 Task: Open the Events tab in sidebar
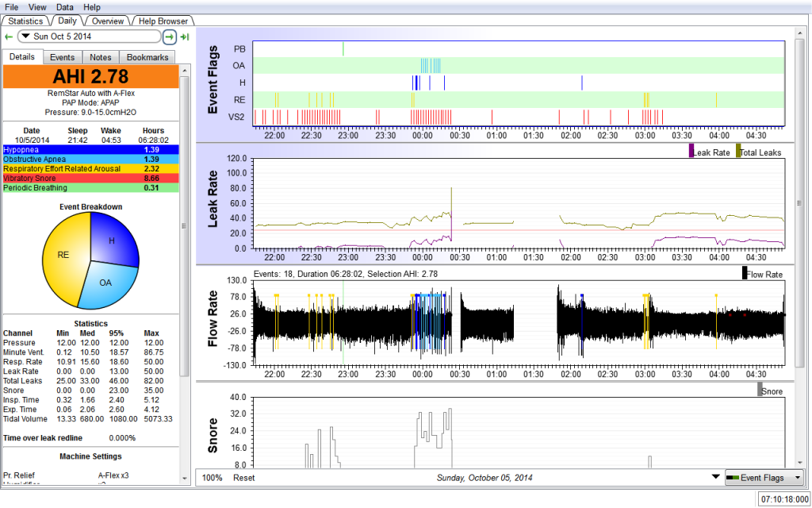(x=62, y=57)
